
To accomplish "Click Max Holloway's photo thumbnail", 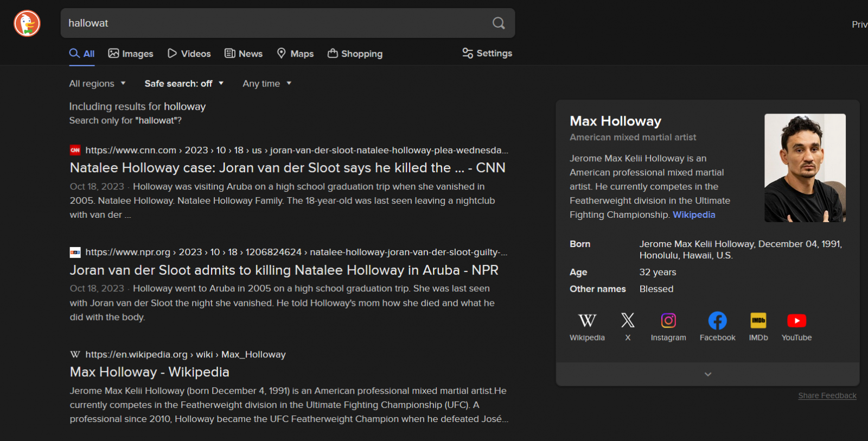I will point(805,168).
